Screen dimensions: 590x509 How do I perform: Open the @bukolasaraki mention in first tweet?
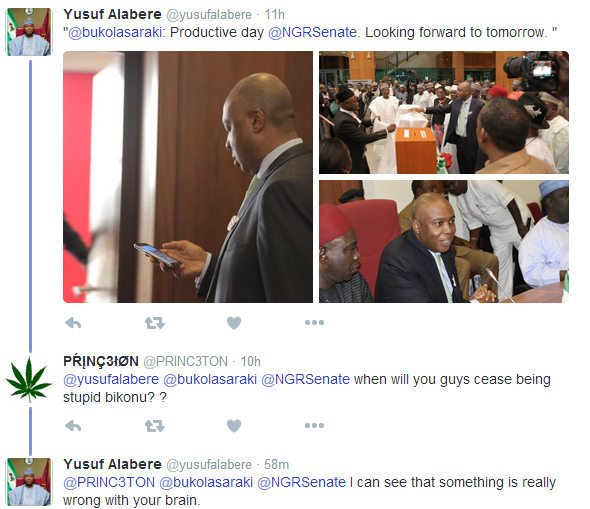115,33
